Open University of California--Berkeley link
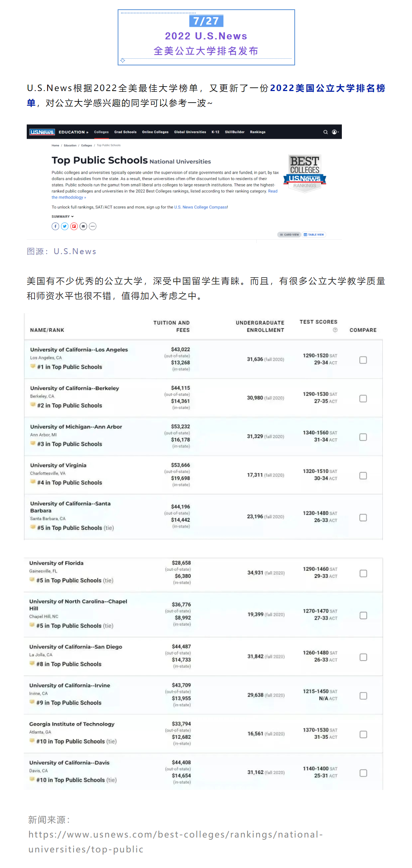Viewport: 412px width, 868px height. 75,388
